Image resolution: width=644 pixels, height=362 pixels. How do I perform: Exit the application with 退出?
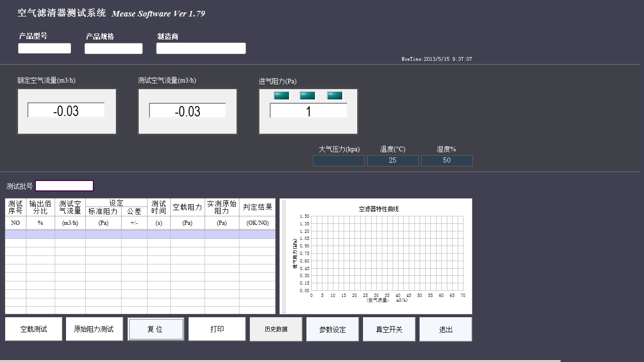pyautogui.click(x=446, y=329)
